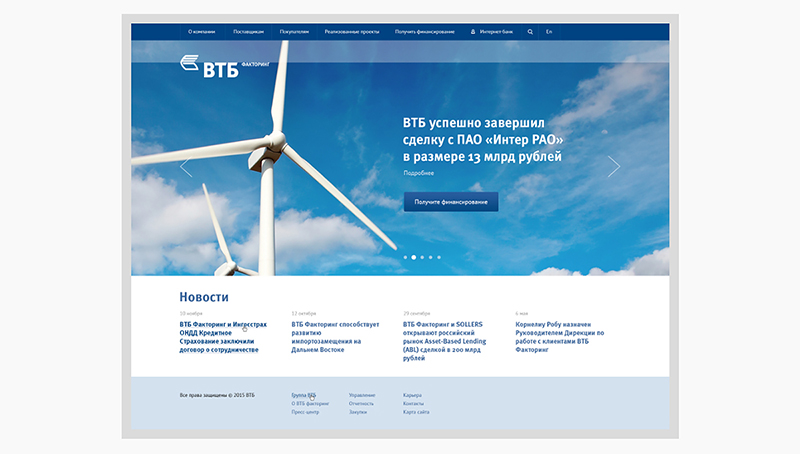Open 'О ВТБ факторинг' footer link
800x454 pixels.
pyautogui.click(x=310, y=403)
